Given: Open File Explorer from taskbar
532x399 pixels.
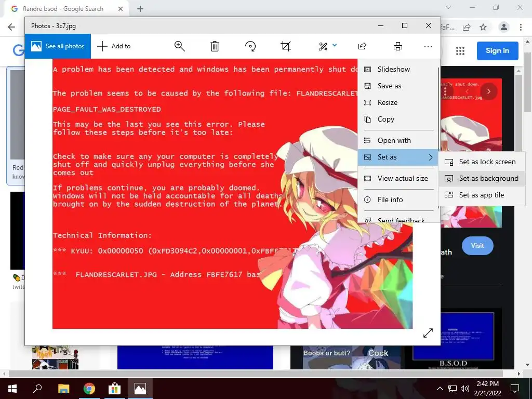Looking at the screenshot, I should pos(63,389).
